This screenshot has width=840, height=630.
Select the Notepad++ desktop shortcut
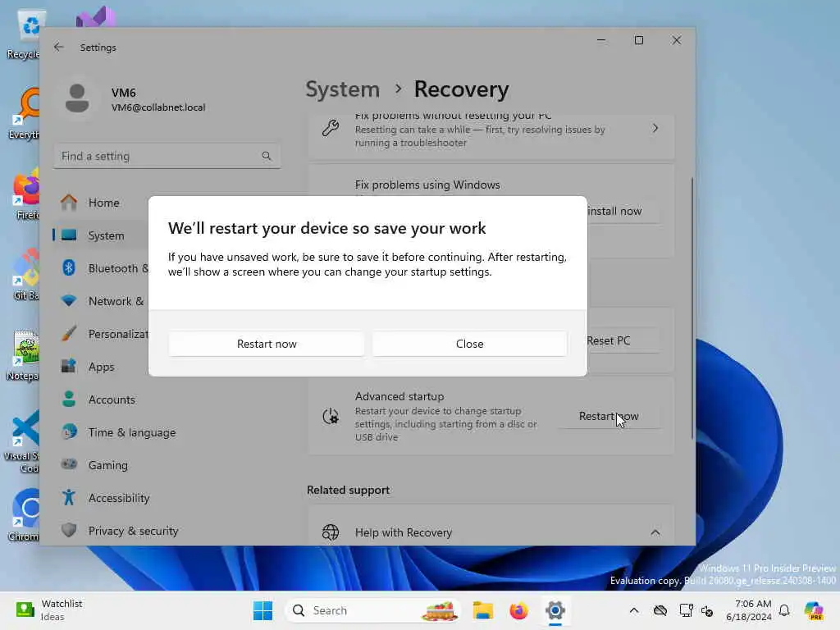tap(24, 356)
